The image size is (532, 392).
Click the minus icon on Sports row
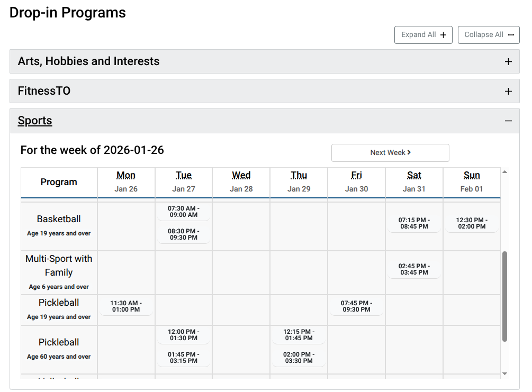click(x=508, y=121)
